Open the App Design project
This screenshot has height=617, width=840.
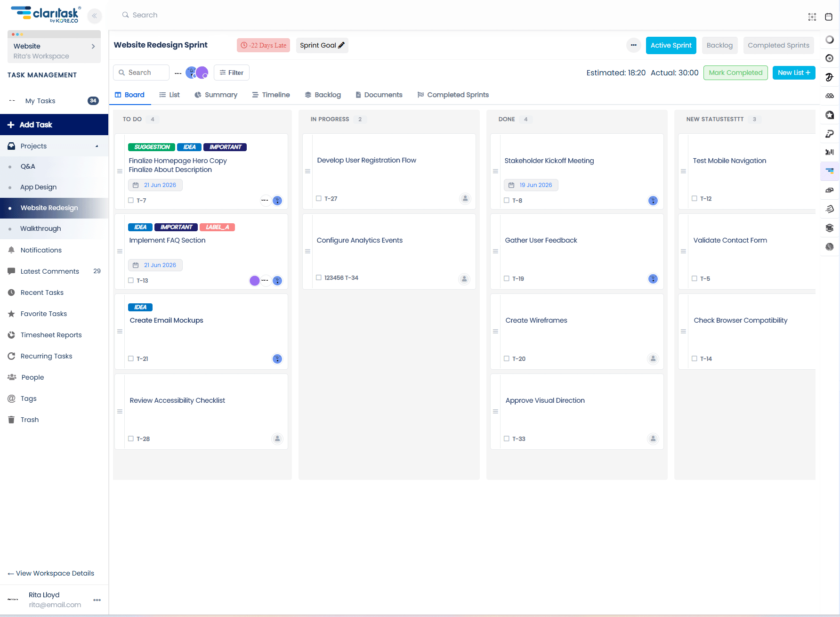[54, 187]
